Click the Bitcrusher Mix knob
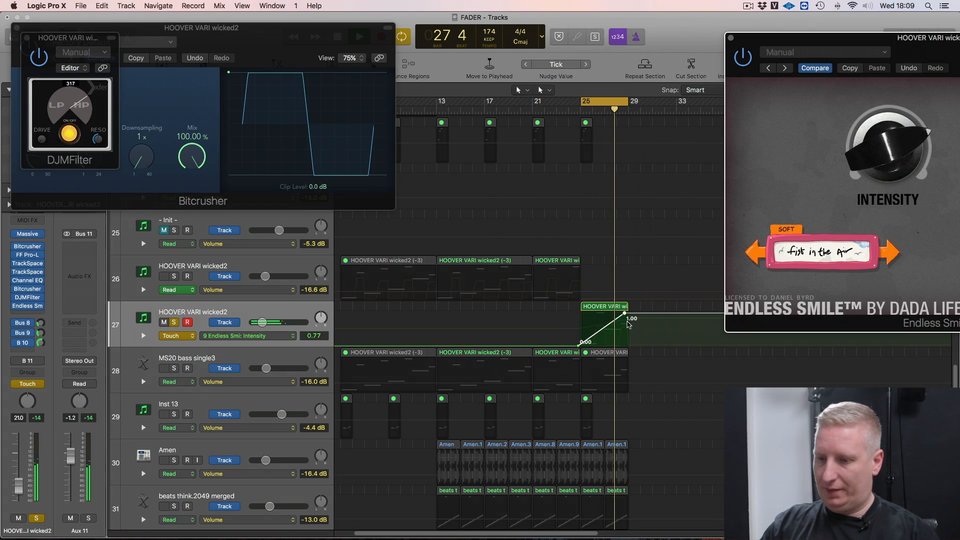Screen dimensions: 960x540 click(192, 157)
